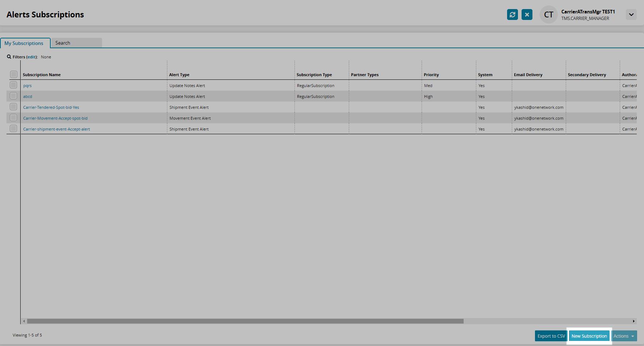The width and height of the screenshot is (644, 346).
Task: Open the pqrs subscription link
Action: click(28, 86)
